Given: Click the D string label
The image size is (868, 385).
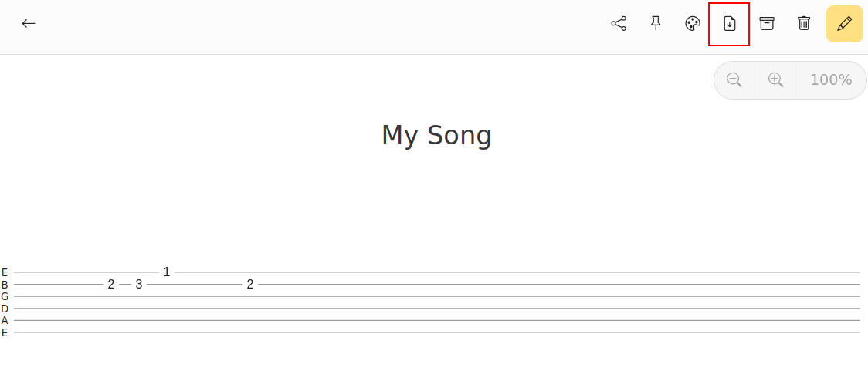Looking at the screenshot, I should click(x=5, y=309).
